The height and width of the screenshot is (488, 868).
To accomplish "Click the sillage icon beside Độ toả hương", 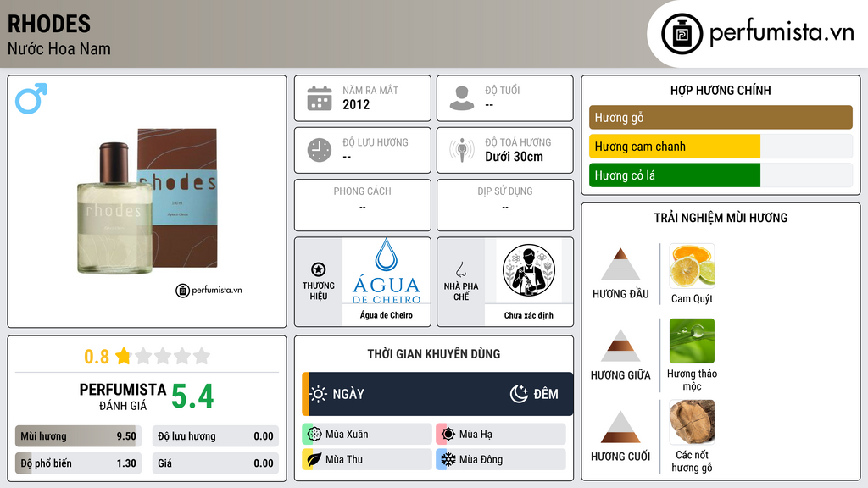I will [462, 150].
